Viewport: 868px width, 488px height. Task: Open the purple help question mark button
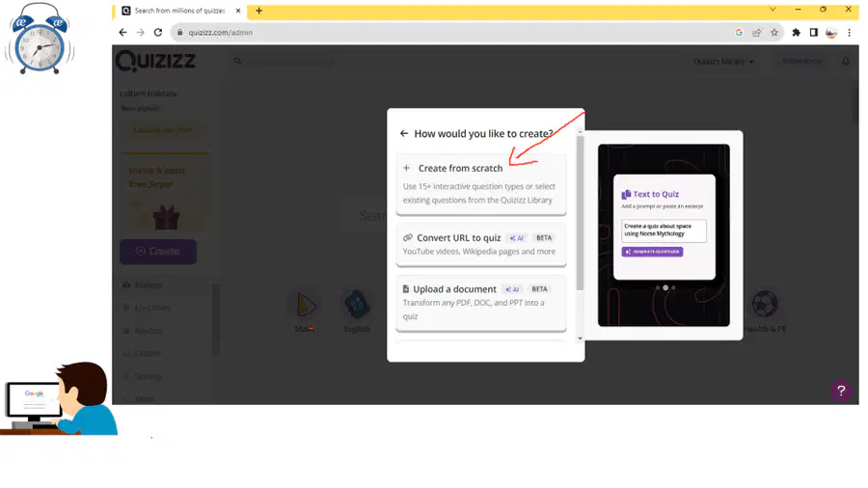point(841,391)
